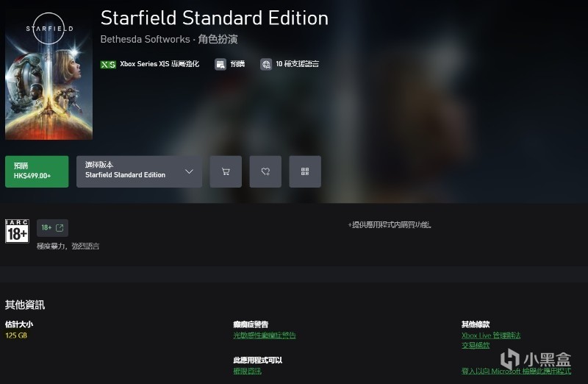588x384 pixels.
Task: Click the 125 GB estimated size value
Action: [16, 335]
